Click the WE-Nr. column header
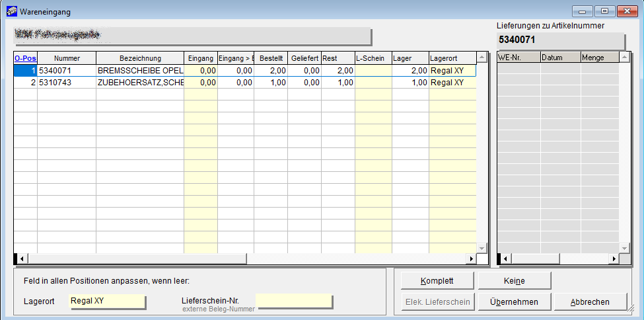Screen dimensions: 644x320 (x=519, y=58)
